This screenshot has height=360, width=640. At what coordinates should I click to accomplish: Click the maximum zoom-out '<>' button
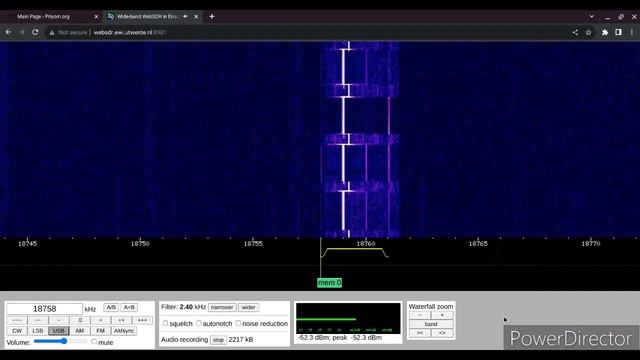pos(442,333)
